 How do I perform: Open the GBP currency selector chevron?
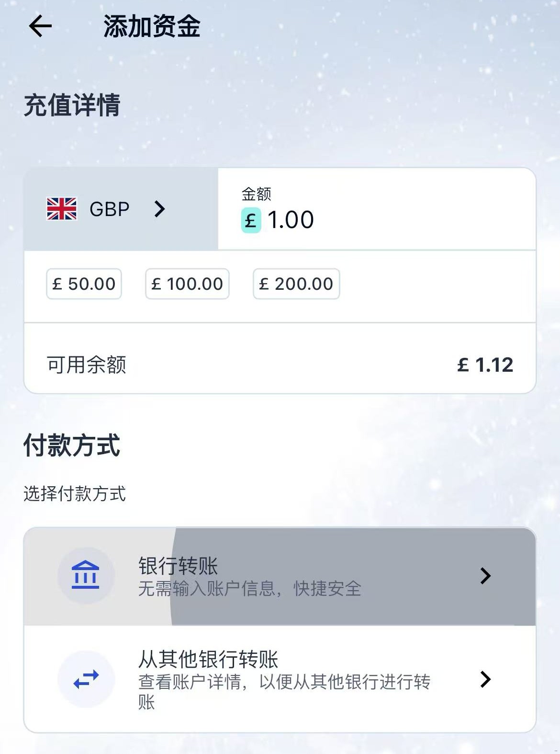point(160,208)
